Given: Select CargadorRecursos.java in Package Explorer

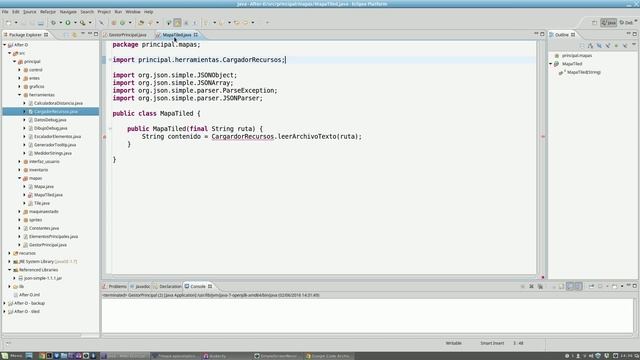Looking at the screenshot, I should tap(56, 111).
